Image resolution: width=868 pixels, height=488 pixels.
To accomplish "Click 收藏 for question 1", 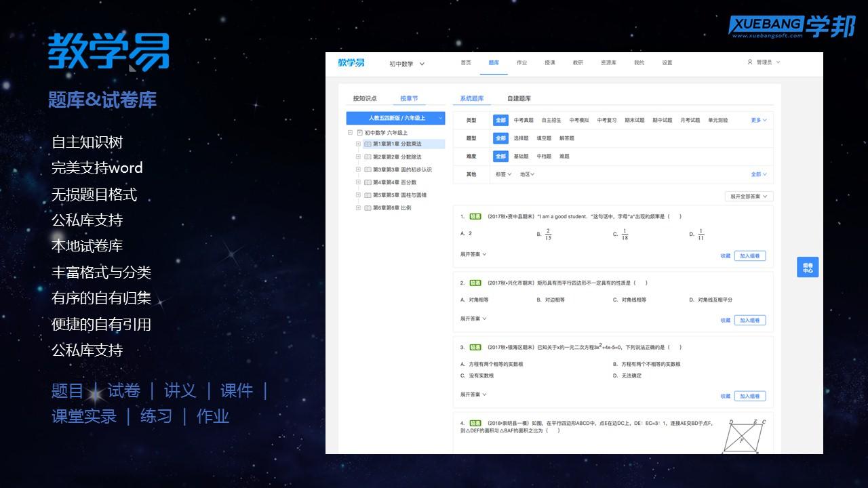I will [726, 256].
